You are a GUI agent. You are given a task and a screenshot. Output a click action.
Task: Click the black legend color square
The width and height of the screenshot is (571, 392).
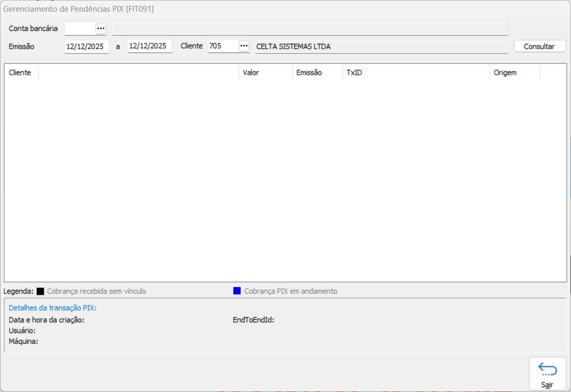40,291
